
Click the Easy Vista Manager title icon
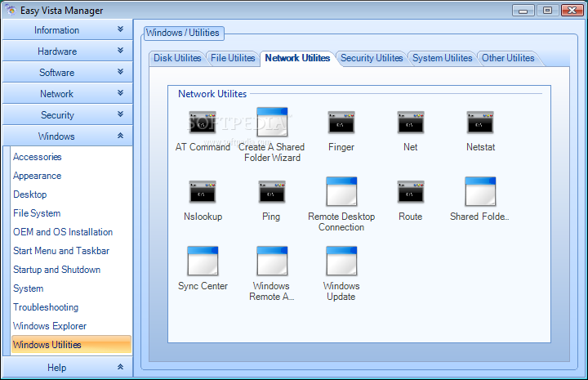click(x=11, y=10)
